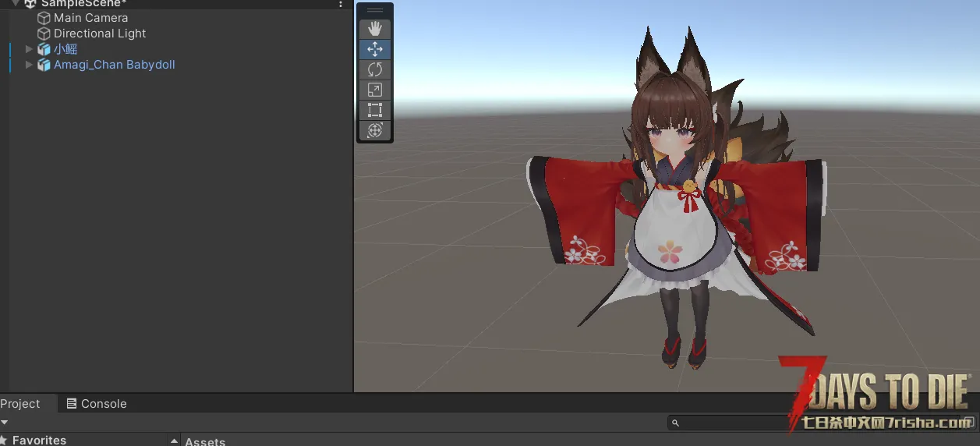
Task: Choose the Scale tool
Action: coord(375,90)
